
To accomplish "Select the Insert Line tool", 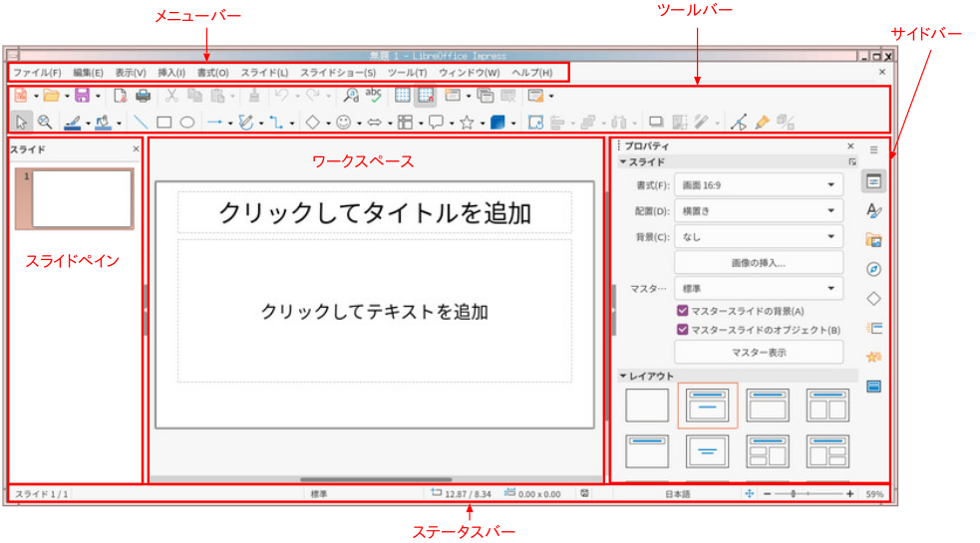I will coord(142,122).
